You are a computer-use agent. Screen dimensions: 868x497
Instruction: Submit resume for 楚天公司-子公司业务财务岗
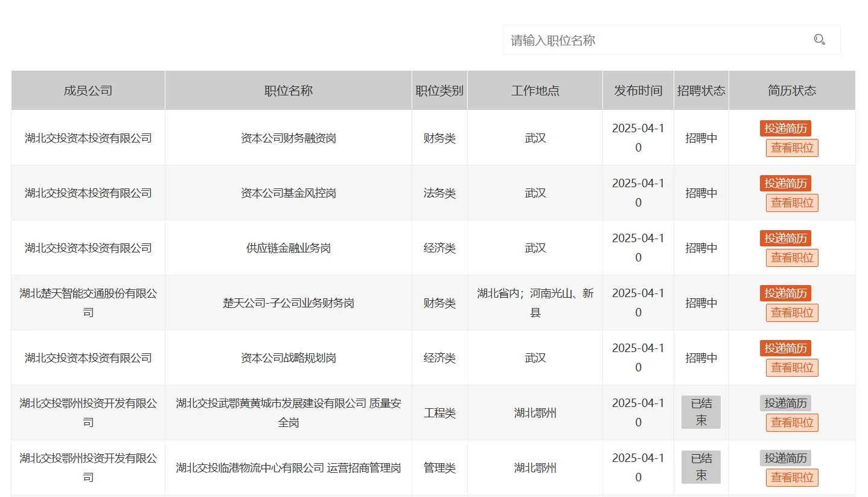click(x=785, y=293)
